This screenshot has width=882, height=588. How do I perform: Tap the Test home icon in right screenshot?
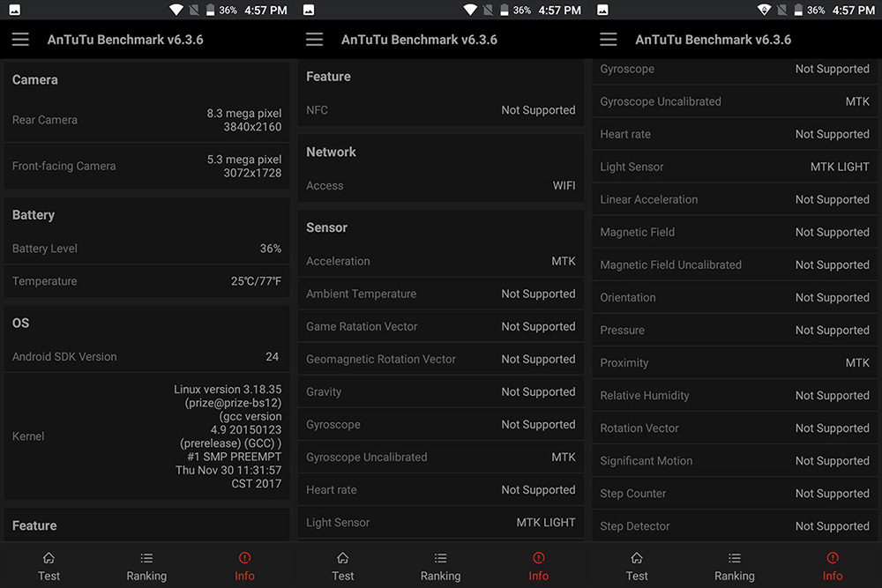pyautogui.click(x=637, y=558)
